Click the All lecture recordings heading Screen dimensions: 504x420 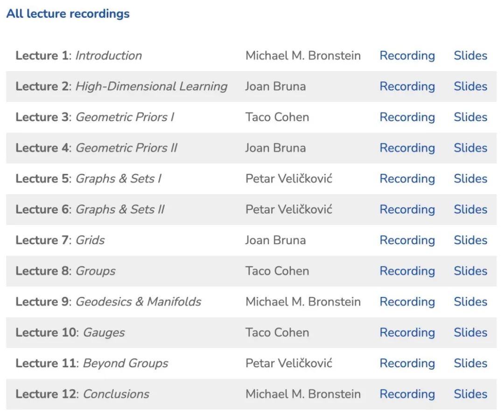pyautogui.click(x=68, y=14)
